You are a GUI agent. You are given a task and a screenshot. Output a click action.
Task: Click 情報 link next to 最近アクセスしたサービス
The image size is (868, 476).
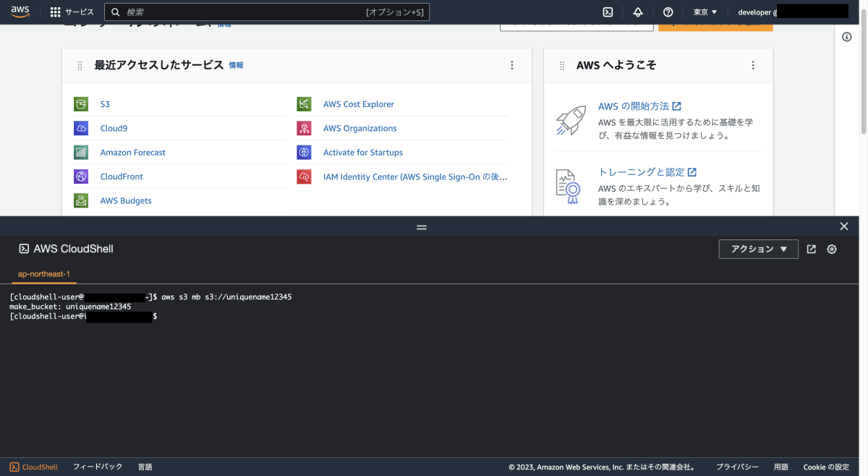click(236, 65)
